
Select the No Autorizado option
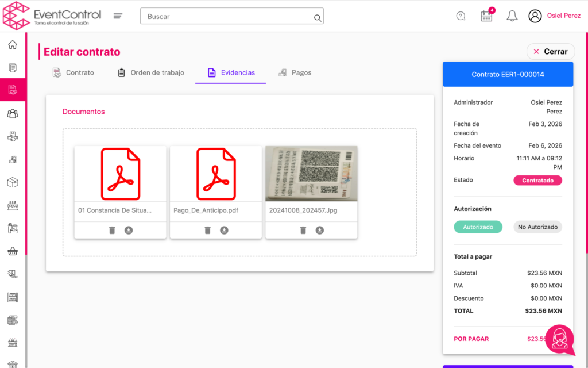click(x=537, y=227)
